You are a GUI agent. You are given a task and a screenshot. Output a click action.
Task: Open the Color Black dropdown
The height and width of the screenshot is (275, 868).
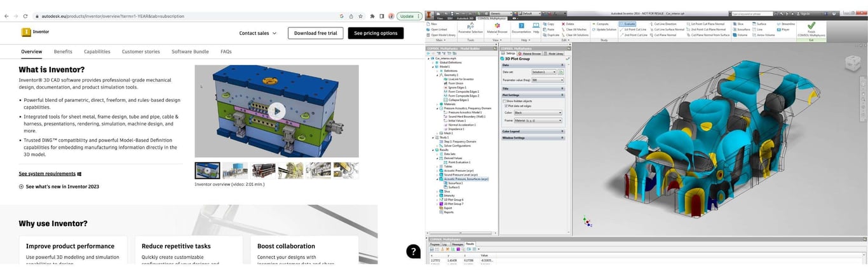tap(538, 113)
